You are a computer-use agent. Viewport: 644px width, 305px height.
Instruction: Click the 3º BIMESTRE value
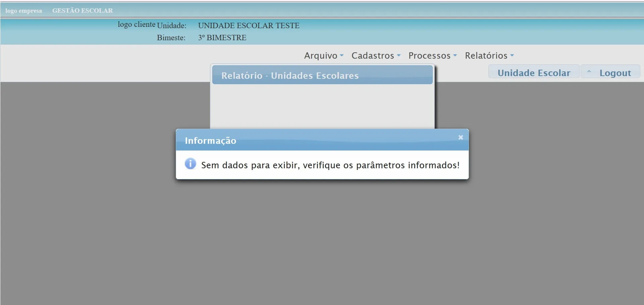tap(222, 38)
